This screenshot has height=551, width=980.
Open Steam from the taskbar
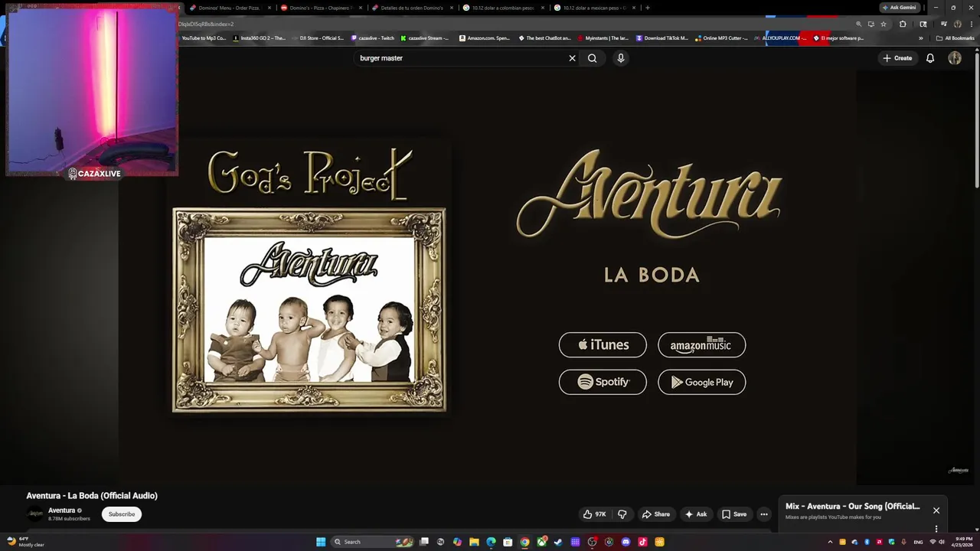(558, 542)
